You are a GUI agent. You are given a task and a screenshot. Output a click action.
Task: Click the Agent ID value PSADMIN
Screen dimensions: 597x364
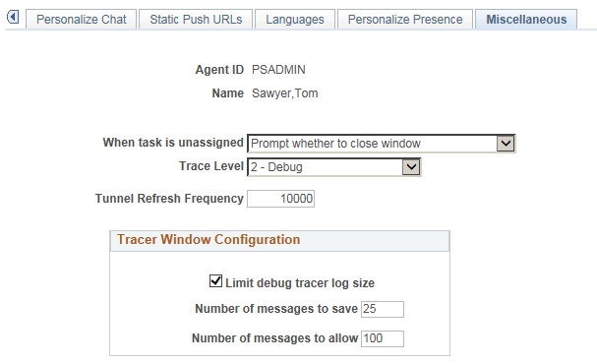point(278,70)
